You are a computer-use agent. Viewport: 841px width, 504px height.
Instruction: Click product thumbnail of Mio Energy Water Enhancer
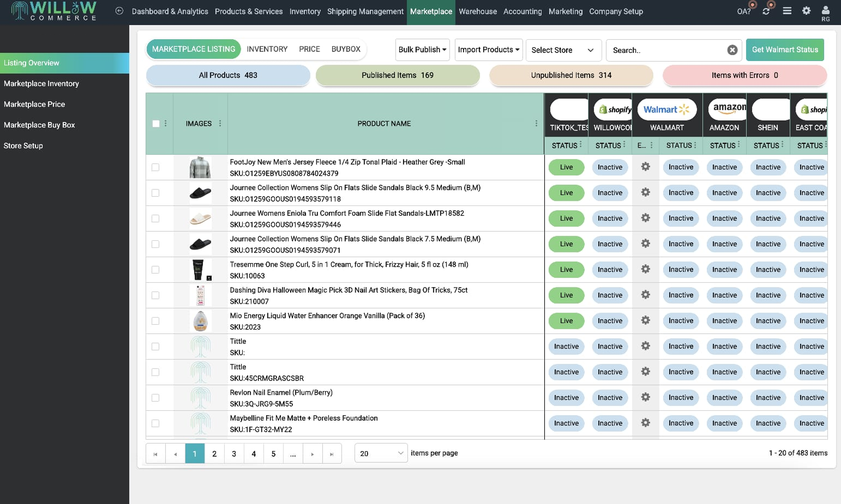coord(200,321)
